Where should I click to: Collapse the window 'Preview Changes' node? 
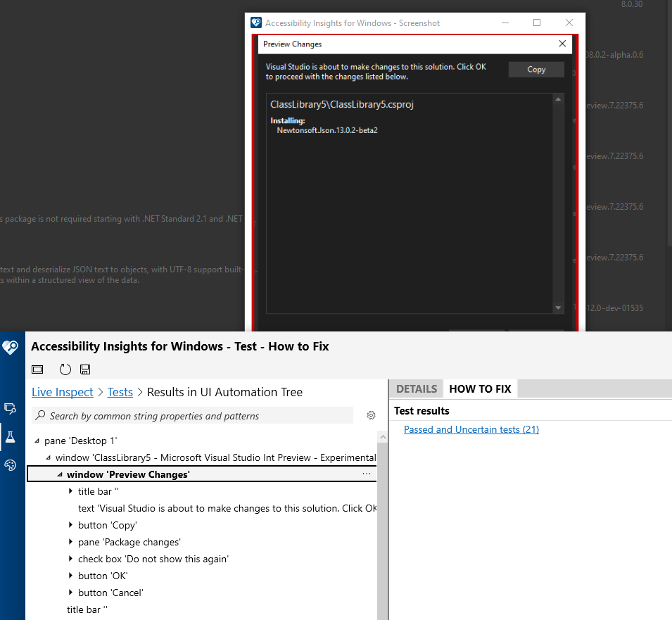60,474
